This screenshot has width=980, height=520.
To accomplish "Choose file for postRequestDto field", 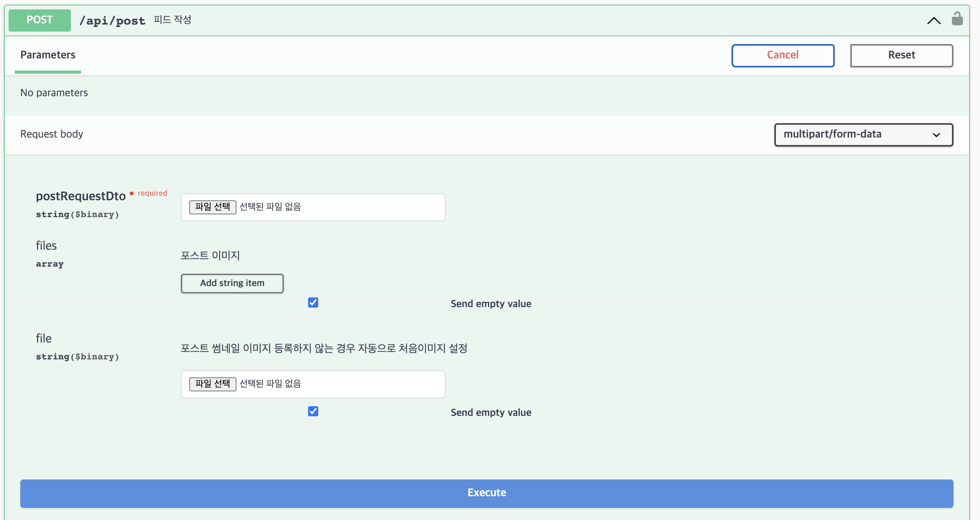I will tap(212, 207).
